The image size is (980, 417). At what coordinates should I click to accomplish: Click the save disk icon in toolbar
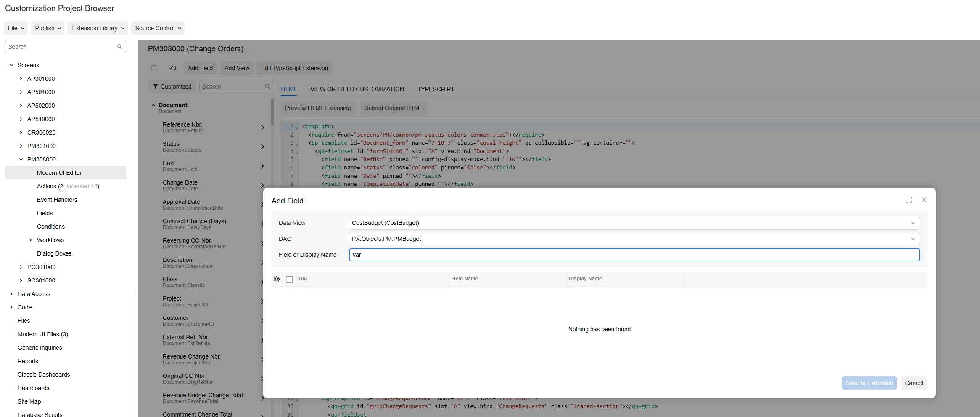tap(154, 68)
